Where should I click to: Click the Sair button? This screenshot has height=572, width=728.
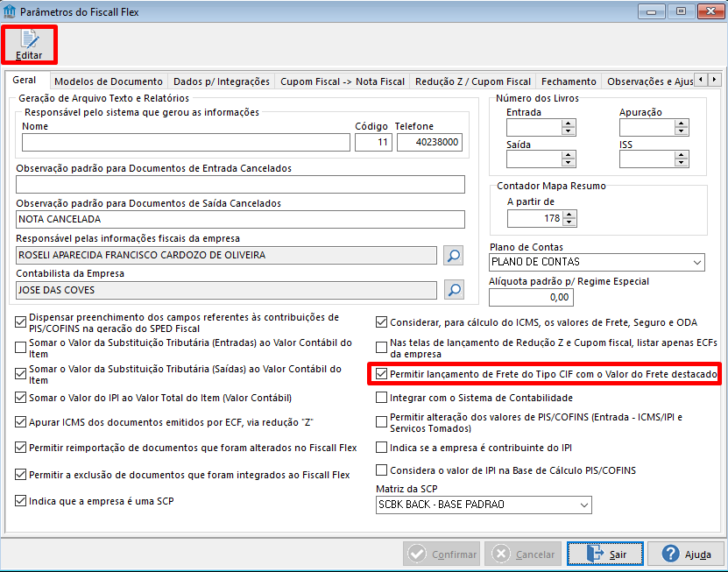click(x=605, y=554)
